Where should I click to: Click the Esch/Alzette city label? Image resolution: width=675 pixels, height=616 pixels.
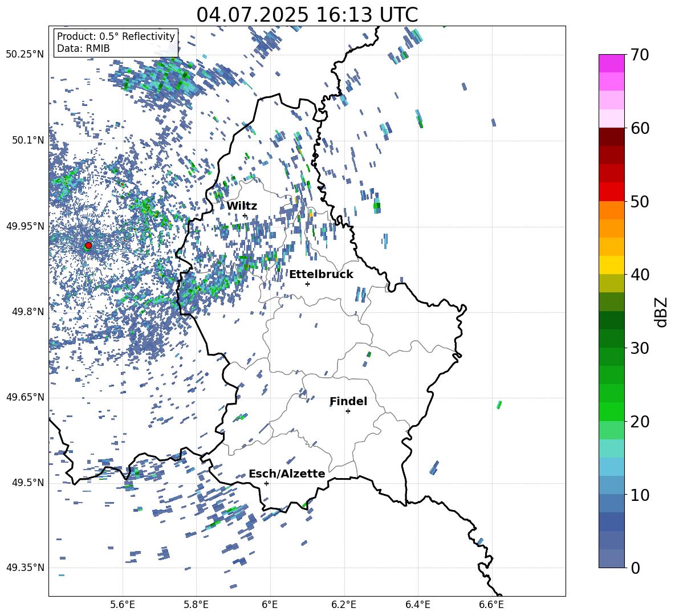pyautogui.click(x=287, y=474)
